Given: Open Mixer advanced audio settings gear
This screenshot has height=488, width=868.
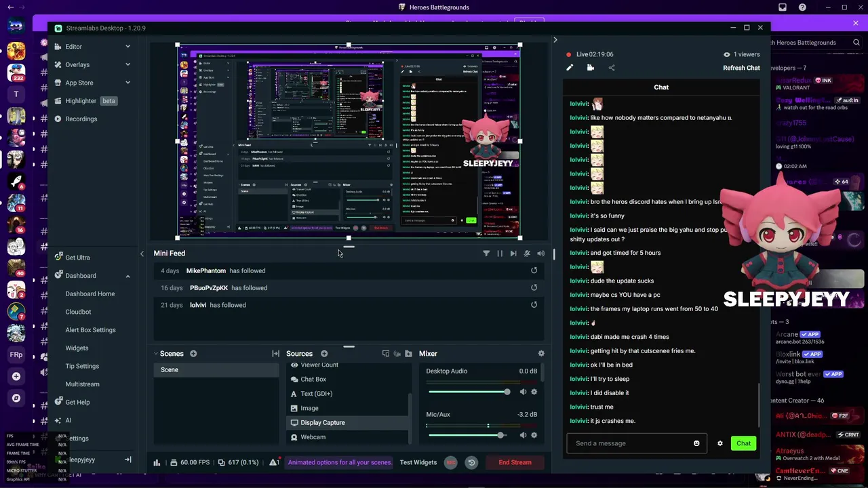Looking at the screenshot, I should [541, 354].
